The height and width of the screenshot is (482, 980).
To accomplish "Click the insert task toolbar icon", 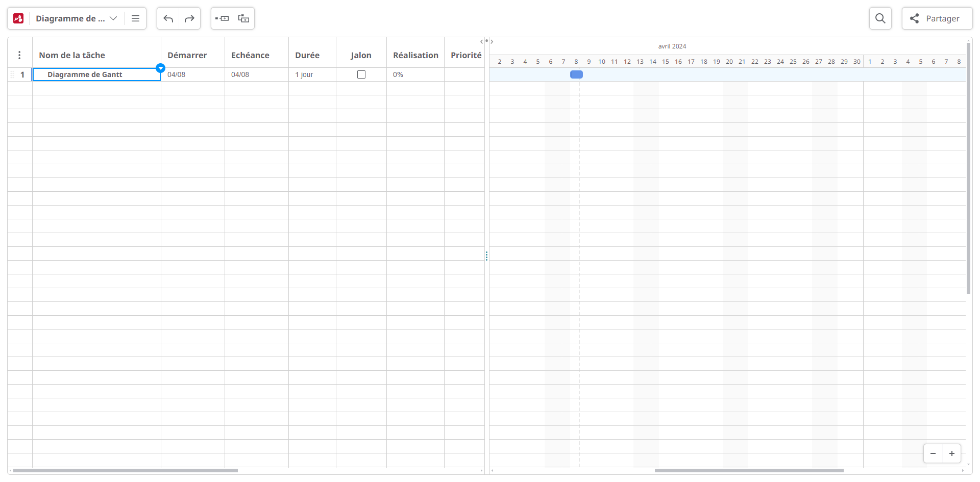I will point(222,18).
